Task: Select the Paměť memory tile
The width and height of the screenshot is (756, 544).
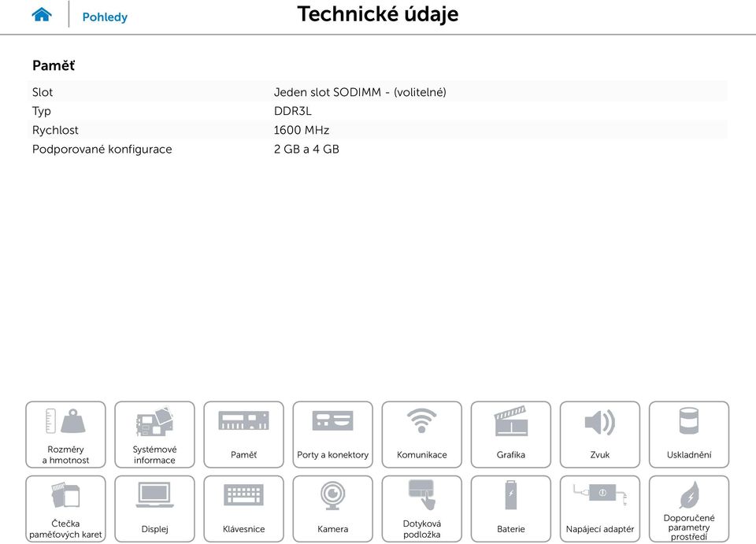Action: click(x=243, y=435)
